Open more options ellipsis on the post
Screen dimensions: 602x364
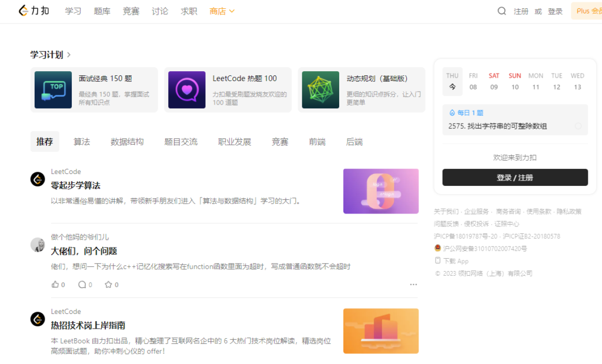pyautogui.click(x=413, y=285)
